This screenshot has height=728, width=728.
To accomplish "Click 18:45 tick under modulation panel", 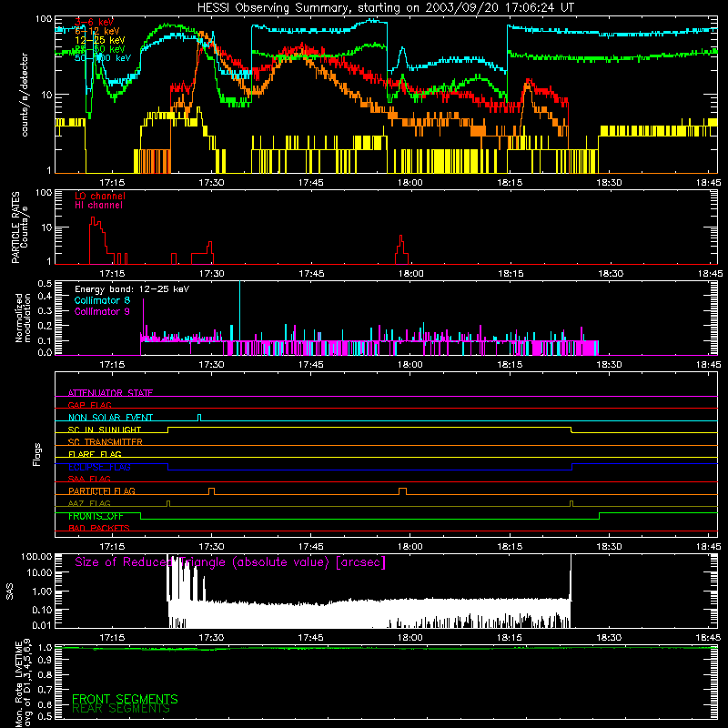I will [x=709, y=365].
